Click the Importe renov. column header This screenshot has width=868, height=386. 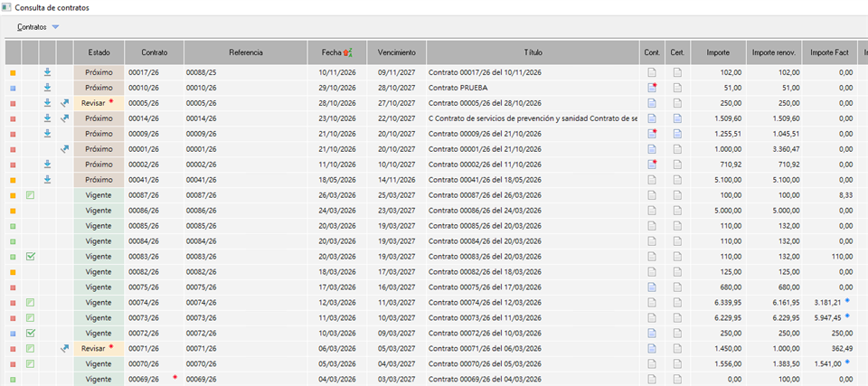coord(775,52)
